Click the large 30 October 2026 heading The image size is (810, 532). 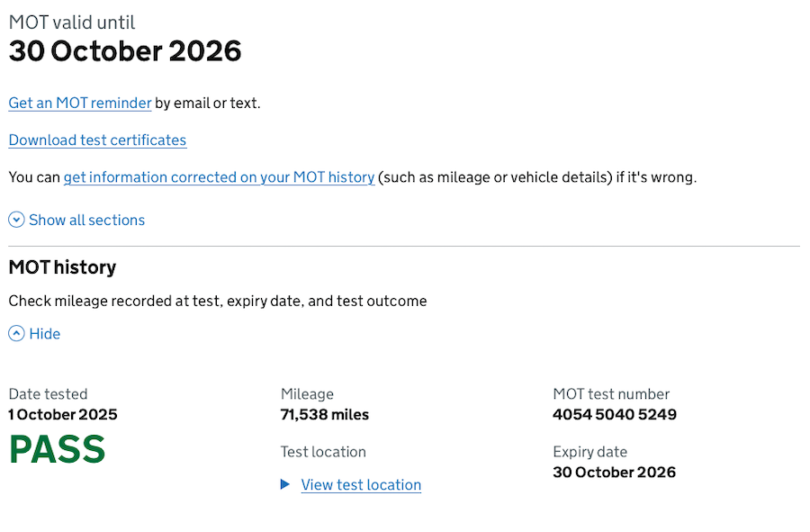[125, 51]
